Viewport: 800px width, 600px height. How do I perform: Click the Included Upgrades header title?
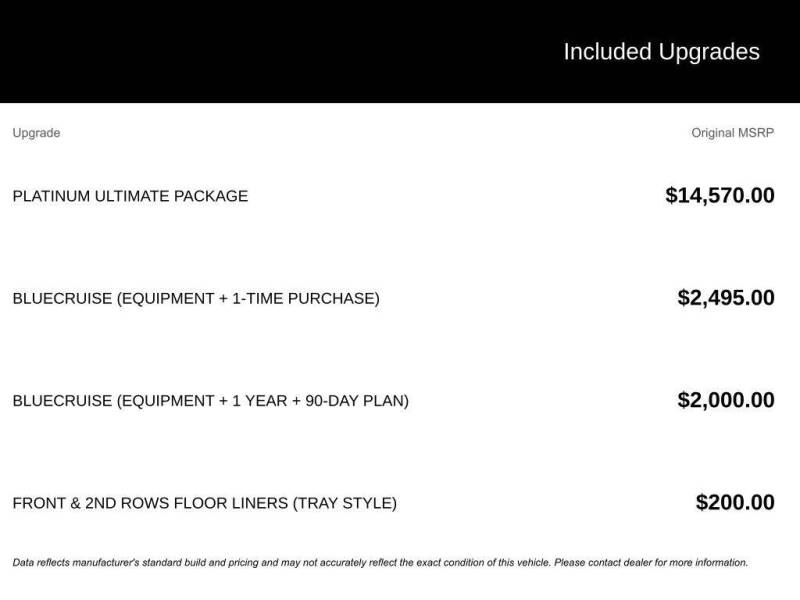coord(661,52)
